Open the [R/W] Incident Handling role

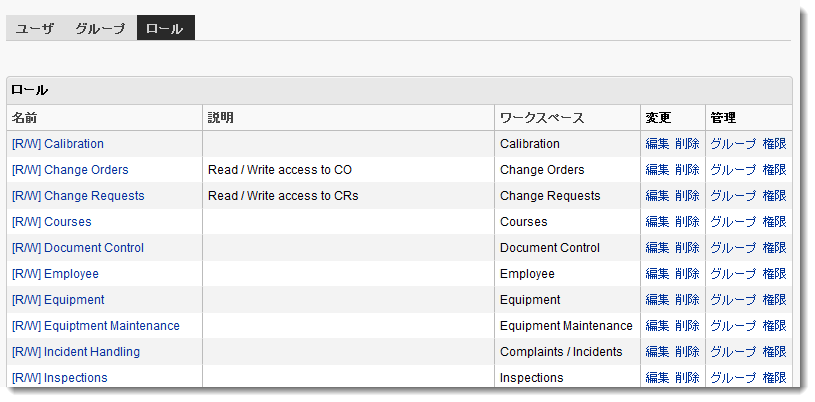pyautogui.click(x=76, y=352)
